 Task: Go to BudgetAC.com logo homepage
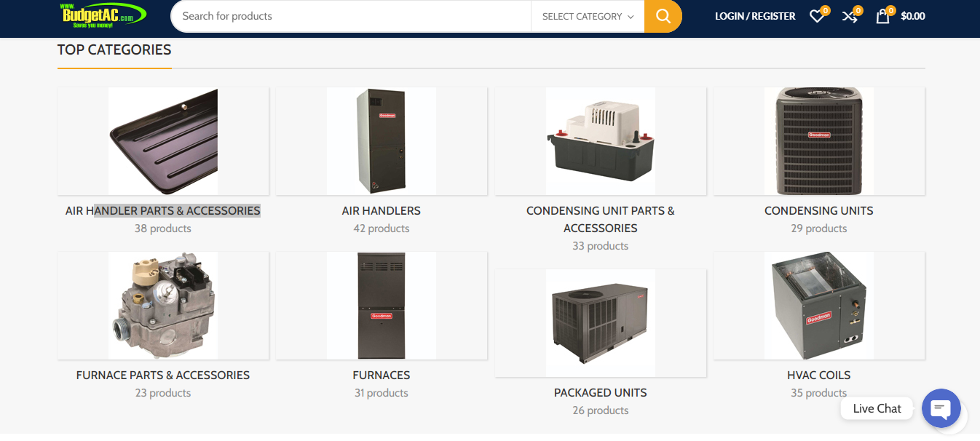pyautogui.click(x=103, y=15)
